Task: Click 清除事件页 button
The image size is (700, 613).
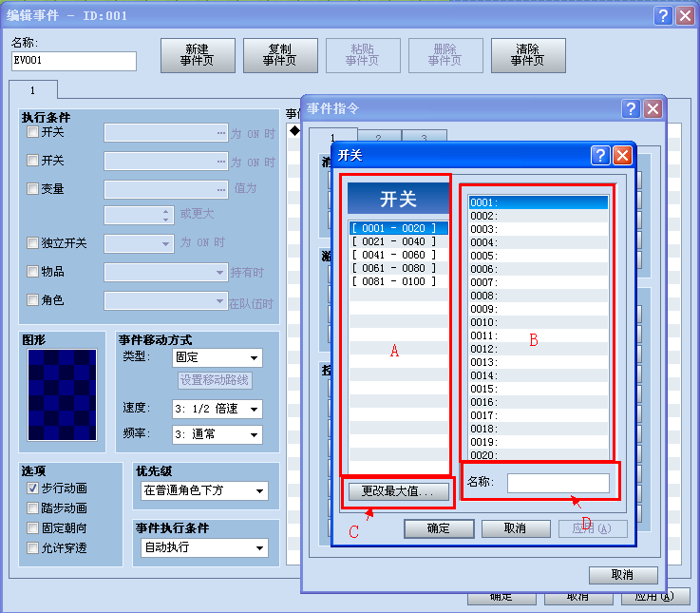Action: point(528,55)
